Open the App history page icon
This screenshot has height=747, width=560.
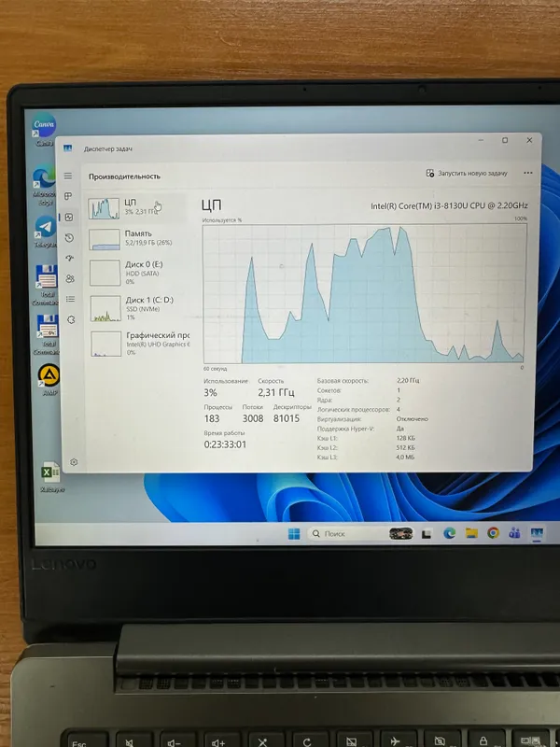69,238
